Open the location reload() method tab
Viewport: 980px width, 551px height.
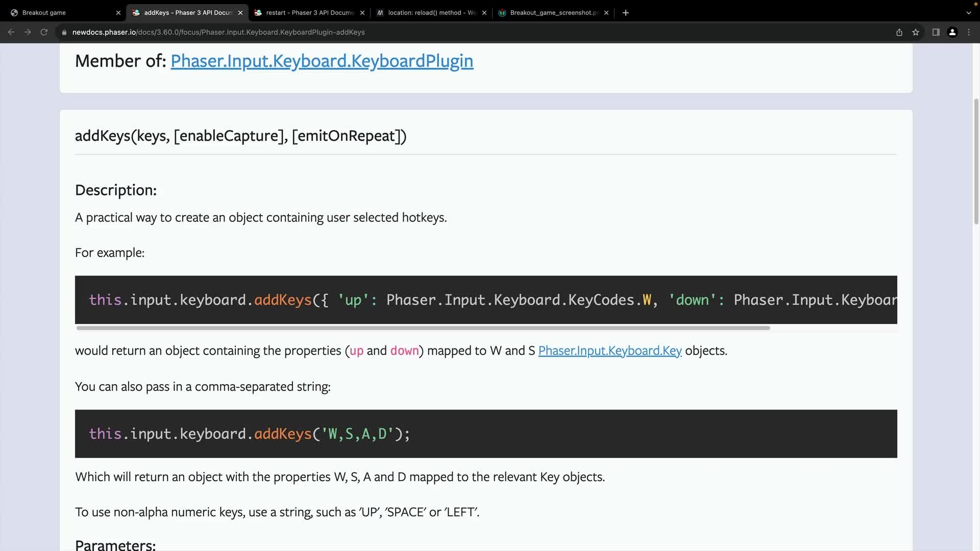(429, 13)
